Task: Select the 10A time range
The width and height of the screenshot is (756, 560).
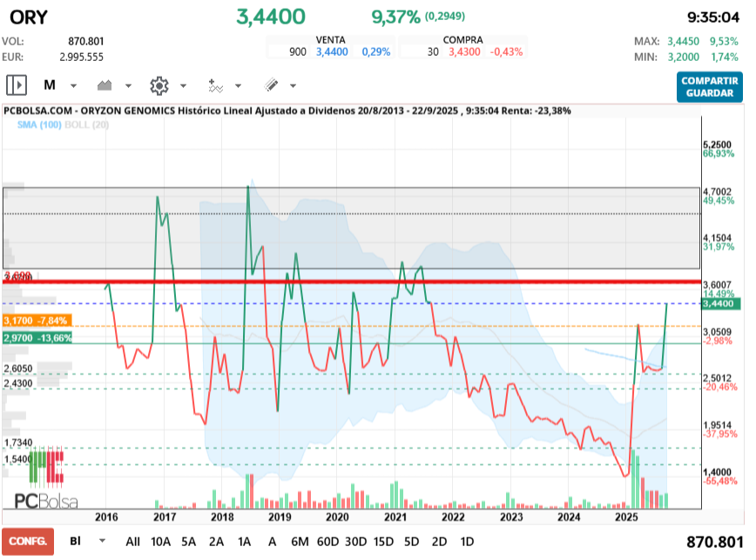Action: (161, 541)
